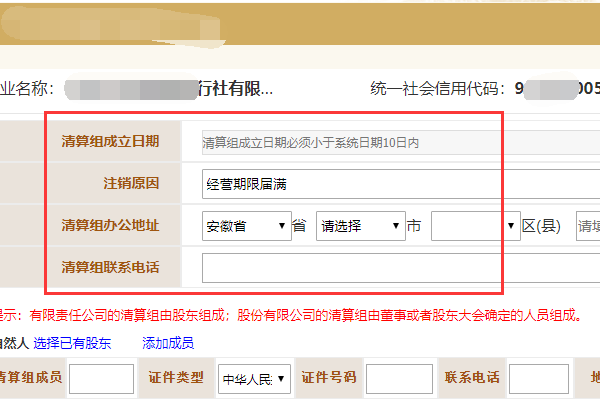Click the 清算组办公地址 label cell
Screen dimensions: 600x402
point(110,226)
